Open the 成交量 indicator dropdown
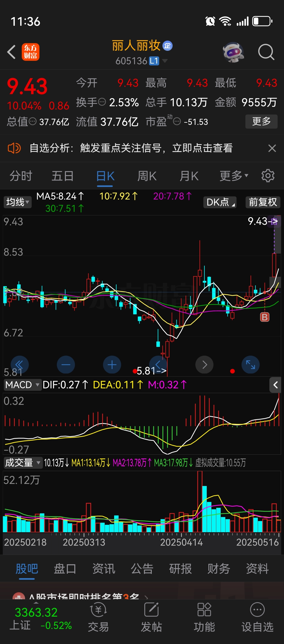The image size is (284, 644). point(23,463)
